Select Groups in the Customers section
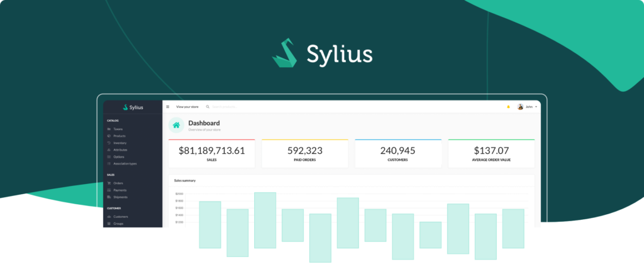Screen dimensions: 644x277 point(118,224)
